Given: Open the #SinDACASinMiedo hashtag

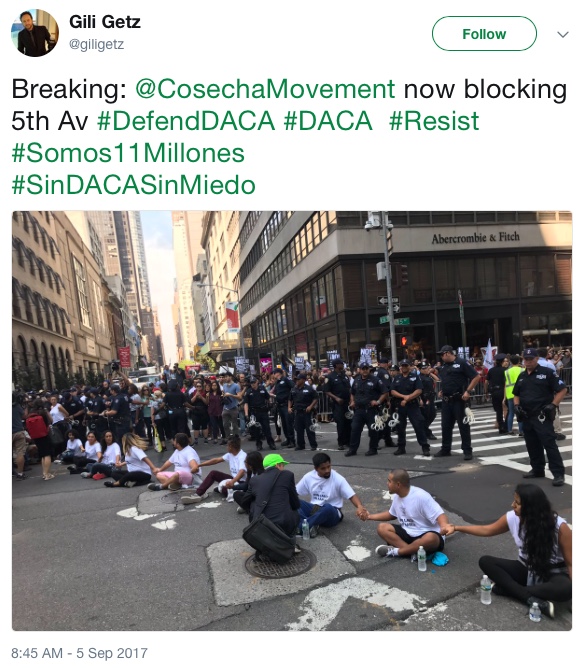Looking at the screenshot, I should [133, 185].
